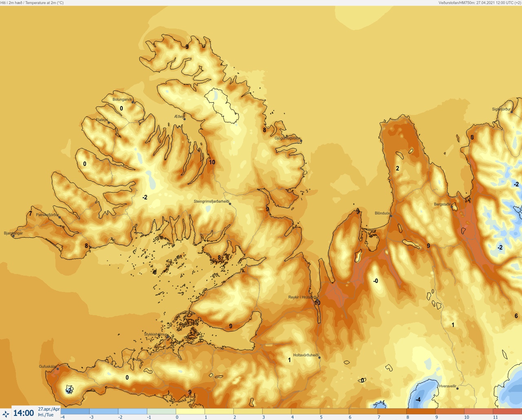Click the Bergstaðir station label

point(442,204)
